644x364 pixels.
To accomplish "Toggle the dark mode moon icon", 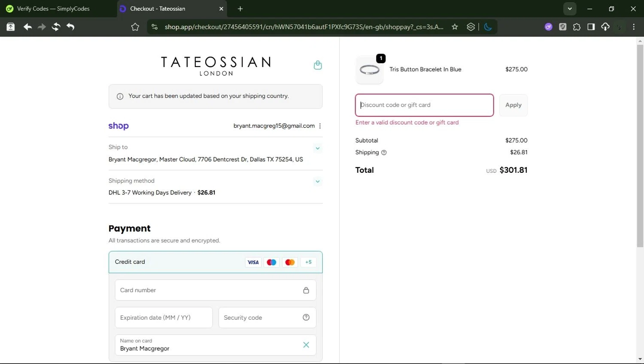I will [x=488, y=27].
